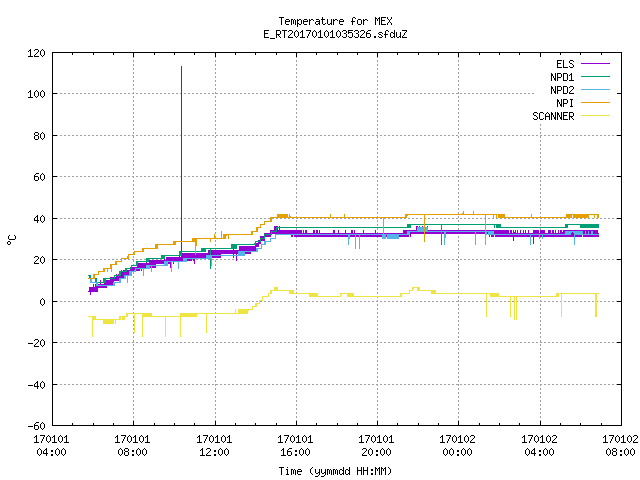Screen dimensions: 640x480
Task: Click the y-axis tick label -60
Action: (x=36, y=426)
